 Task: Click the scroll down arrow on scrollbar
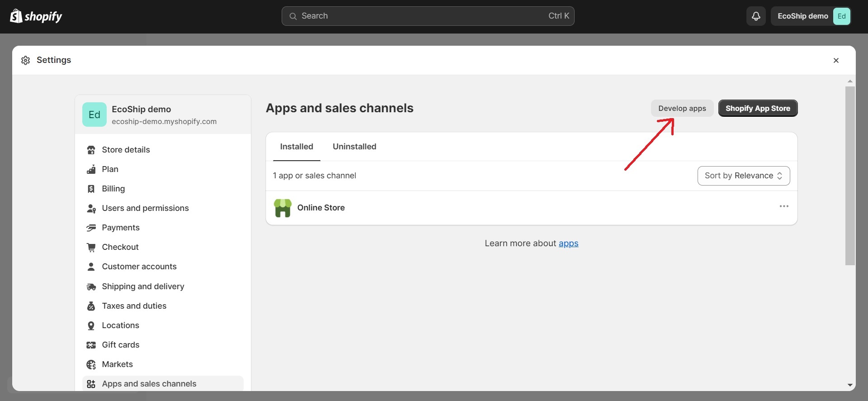(849, 385)
